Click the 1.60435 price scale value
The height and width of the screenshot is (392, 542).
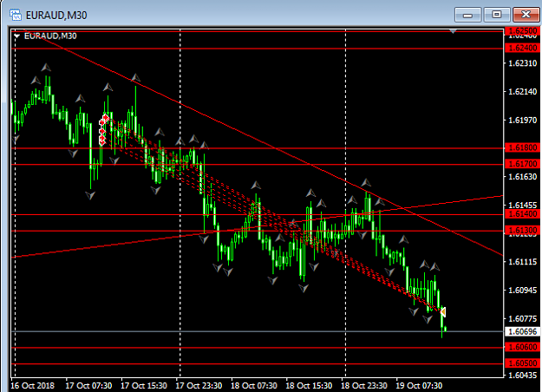(x=523, y=375)
